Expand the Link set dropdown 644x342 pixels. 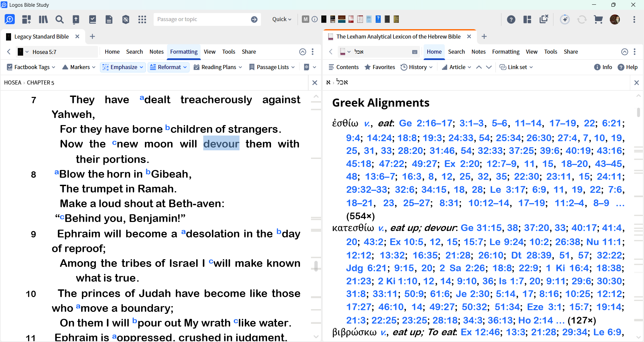(x=516, y=67)
